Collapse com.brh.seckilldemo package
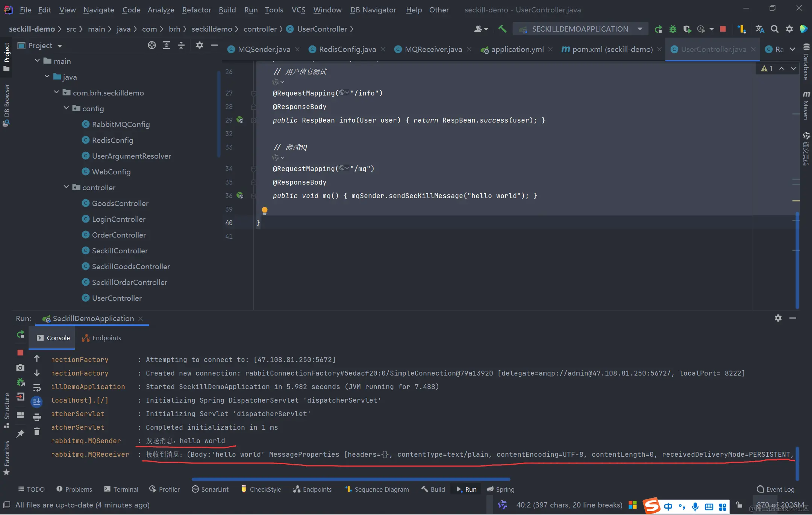The height and width of the screenshot is (515, 812). (x=56, y=92)
